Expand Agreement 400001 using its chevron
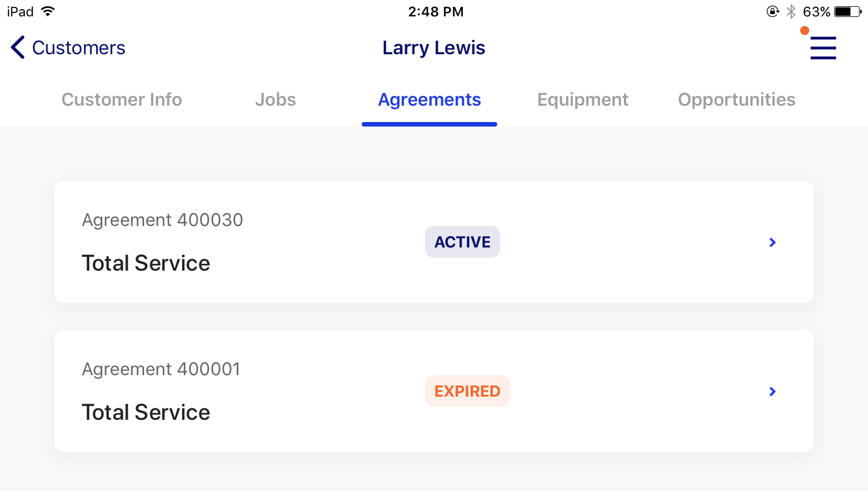The width and height of the screenshot is (868, 491). click(772, 392)
